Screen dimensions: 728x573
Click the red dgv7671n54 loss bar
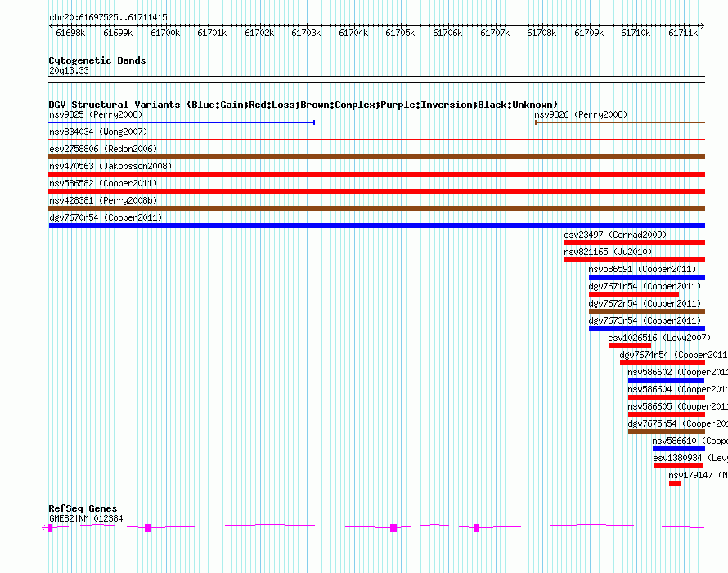pos(634,294)
